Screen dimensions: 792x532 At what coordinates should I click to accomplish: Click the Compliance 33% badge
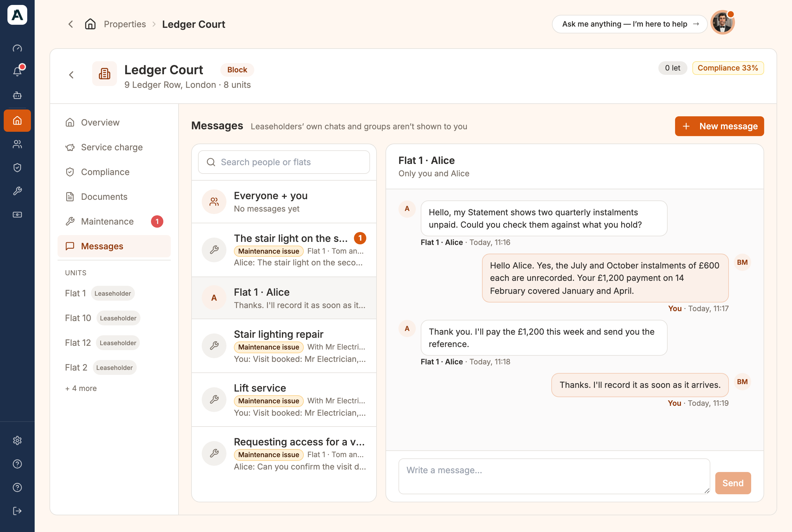tap(728, 68)
